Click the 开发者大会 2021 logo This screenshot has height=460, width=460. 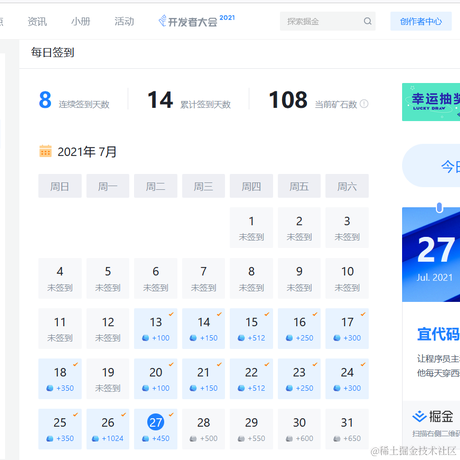196,21
